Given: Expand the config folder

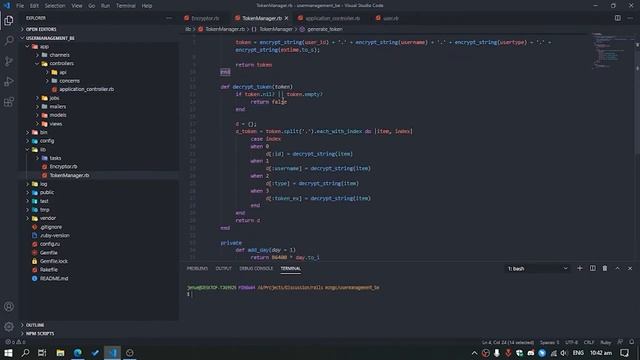Looking at the screenshot, I should 47,141.
